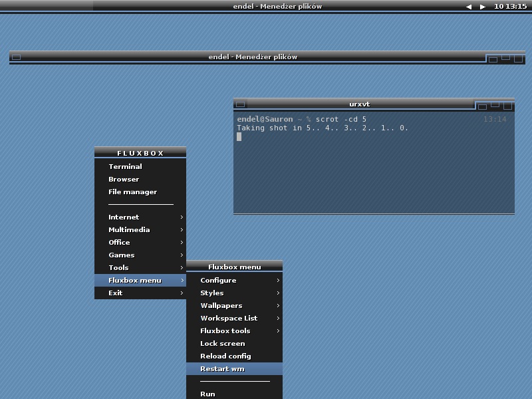The width and height of the screenshot is (532, 399).
Task: Open the Tools submenu
Action: coord(140,268)
